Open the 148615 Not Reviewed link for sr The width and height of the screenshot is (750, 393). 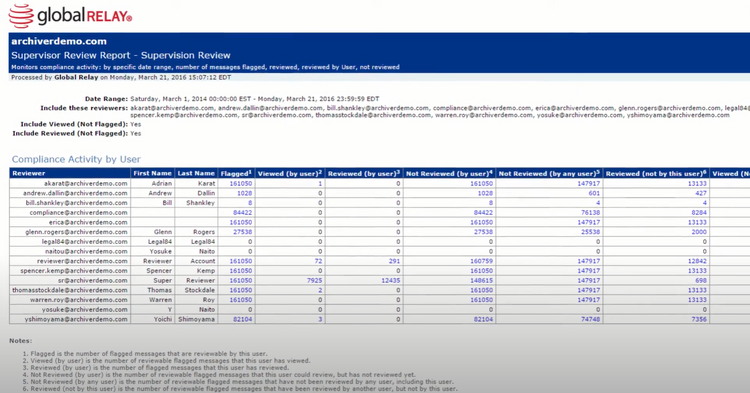coord(481,280)
